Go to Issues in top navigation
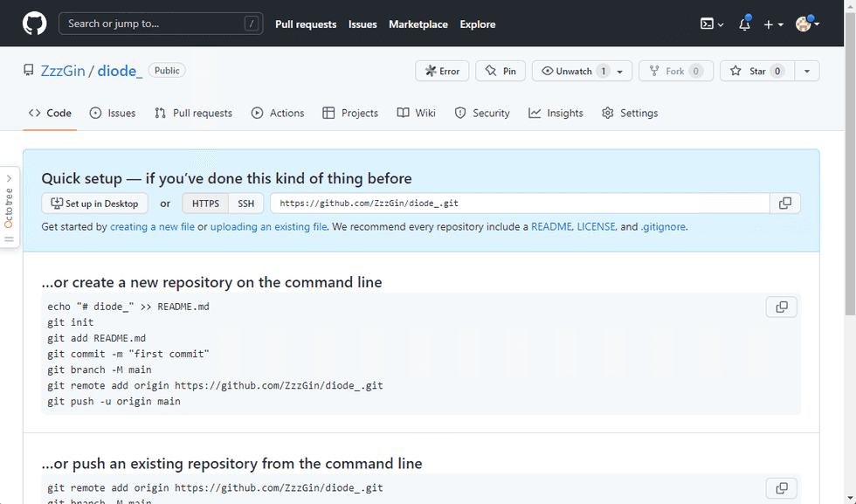This screenshot has height=504, width=856. [362, 24]
